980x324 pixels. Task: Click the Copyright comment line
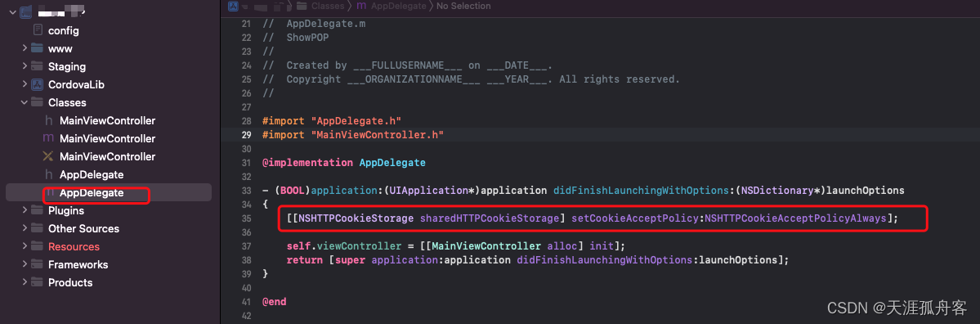pos(471,79)
